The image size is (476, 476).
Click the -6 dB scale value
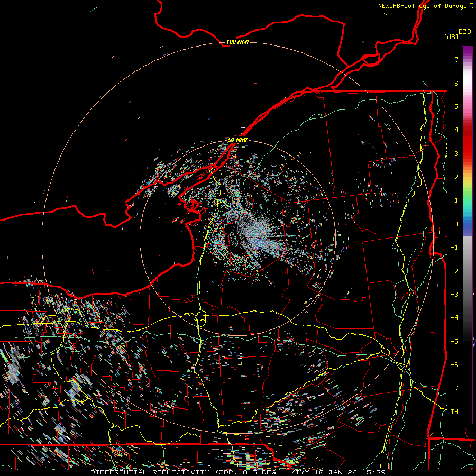tap(454, 364)
